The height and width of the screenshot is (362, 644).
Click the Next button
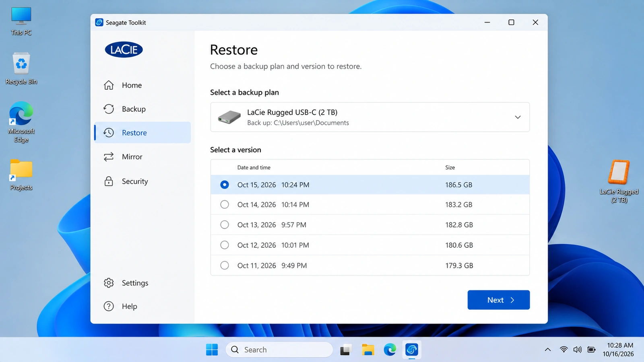(498, 300)
